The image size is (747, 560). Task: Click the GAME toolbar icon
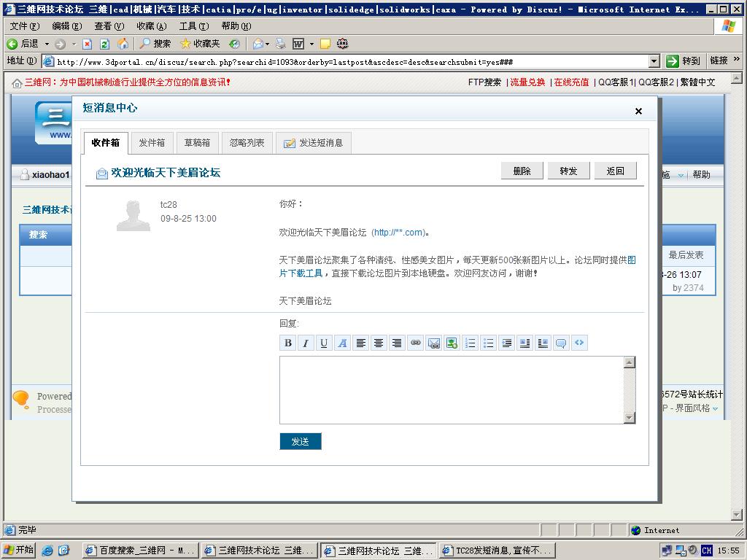pos(342,44)
